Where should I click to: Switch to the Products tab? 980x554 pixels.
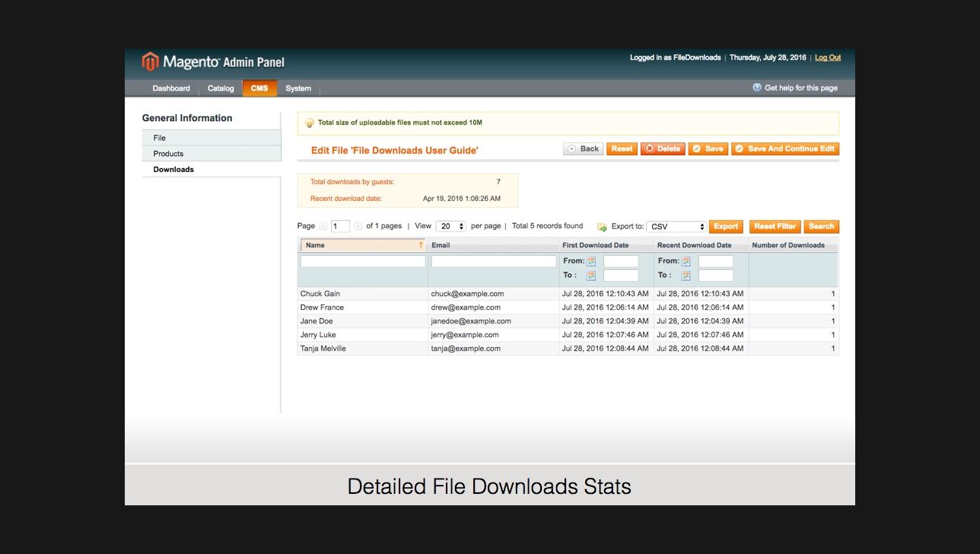tap(168, 154)
